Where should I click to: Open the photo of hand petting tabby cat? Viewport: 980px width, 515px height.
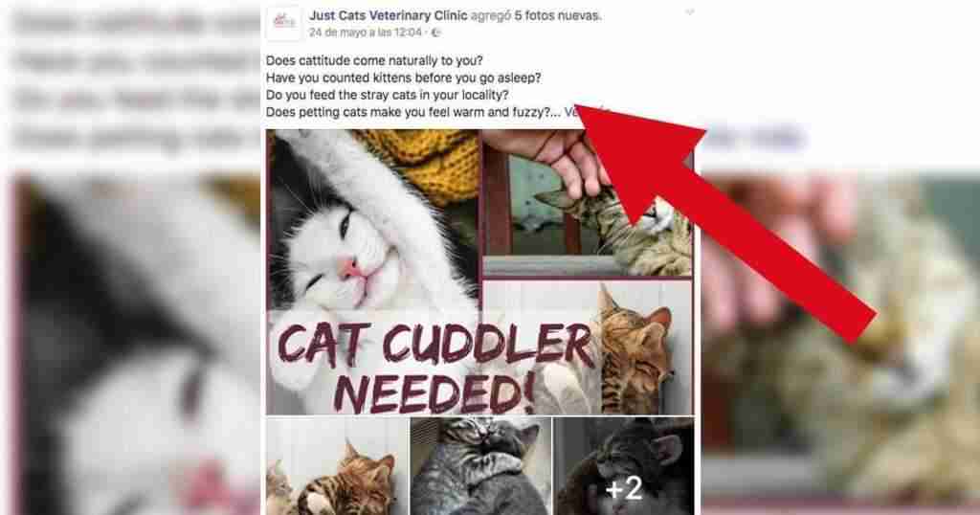pyautogui.click(x=588, y=203)
